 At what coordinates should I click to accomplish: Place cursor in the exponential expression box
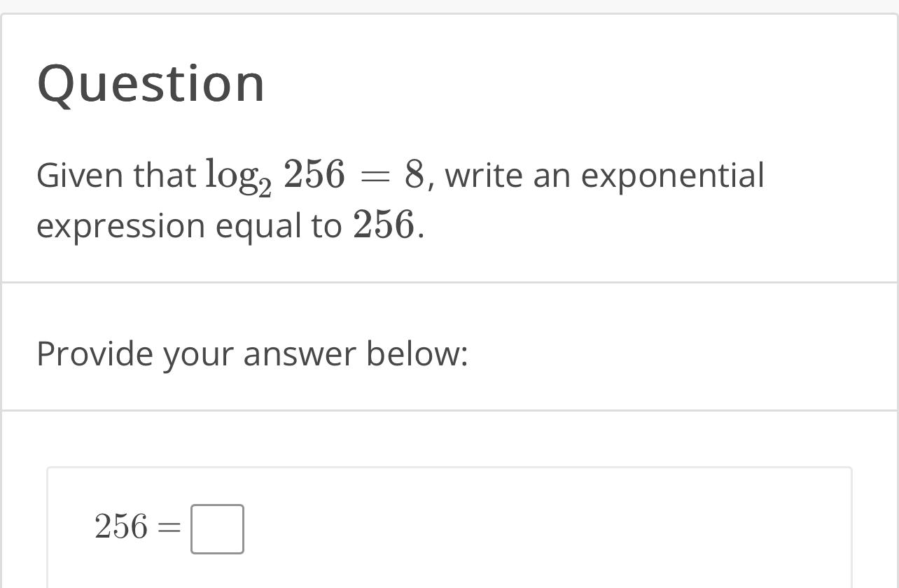217,528
